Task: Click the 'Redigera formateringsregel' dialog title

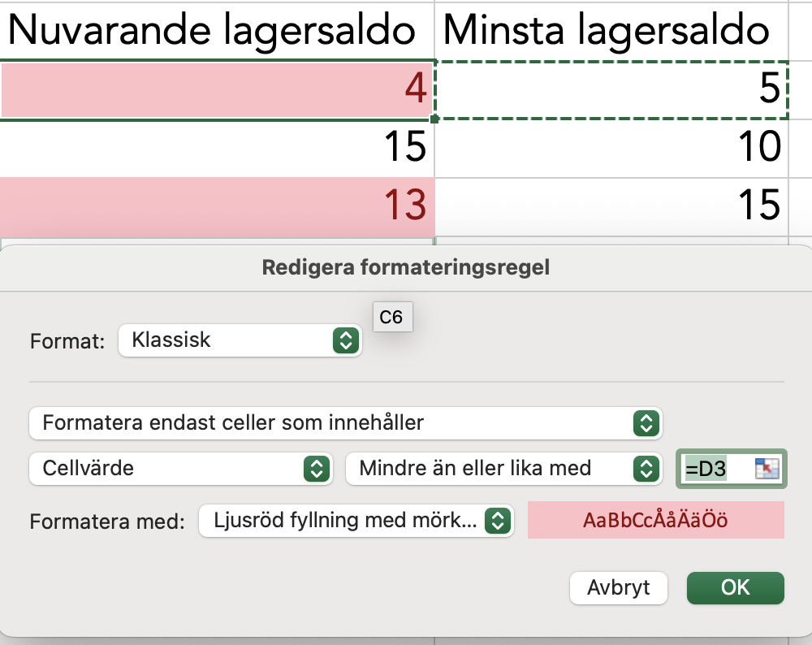Action: click(x=405, y=268)
